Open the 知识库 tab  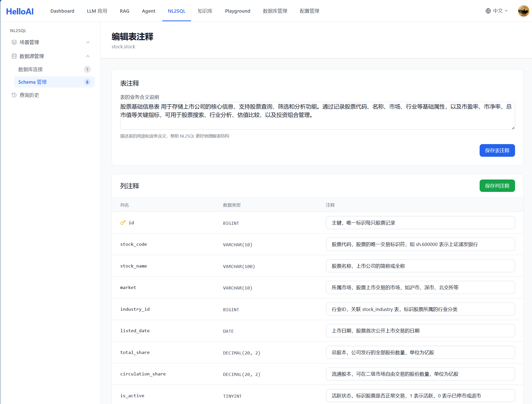(205, 11)
